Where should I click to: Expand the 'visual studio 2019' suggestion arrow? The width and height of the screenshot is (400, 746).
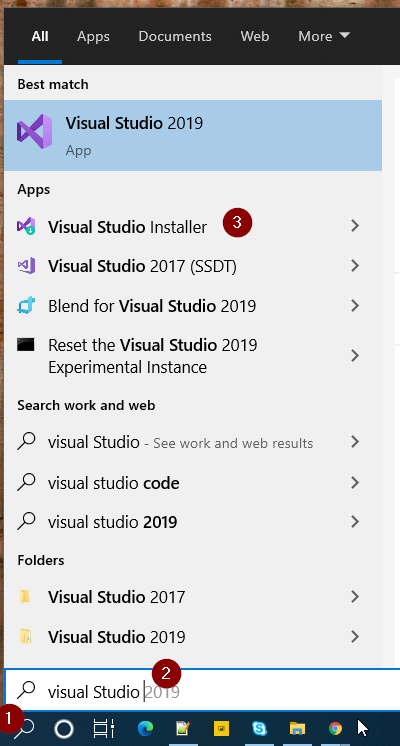355,522
